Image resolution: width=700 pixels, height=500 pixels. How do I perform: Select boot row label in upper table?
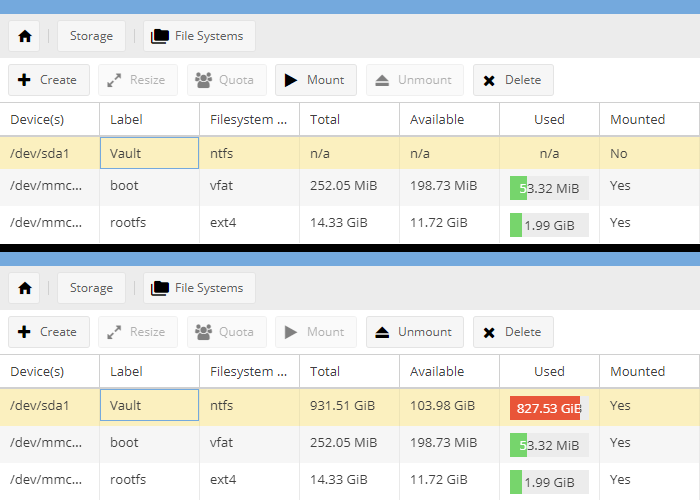[124, 186]
